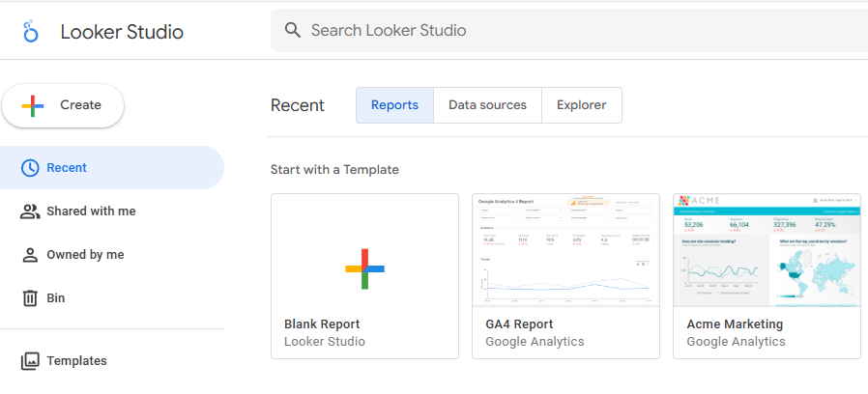Click the Shared with me people icon

[x=30, y=211]
